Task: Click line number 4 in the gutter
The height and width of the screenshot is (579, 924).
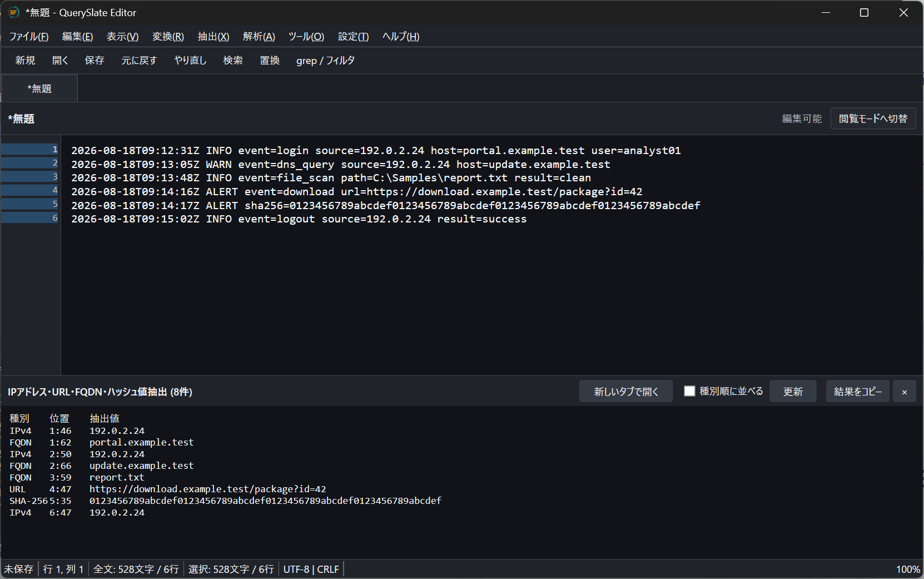Action: [x=55, y=191]
